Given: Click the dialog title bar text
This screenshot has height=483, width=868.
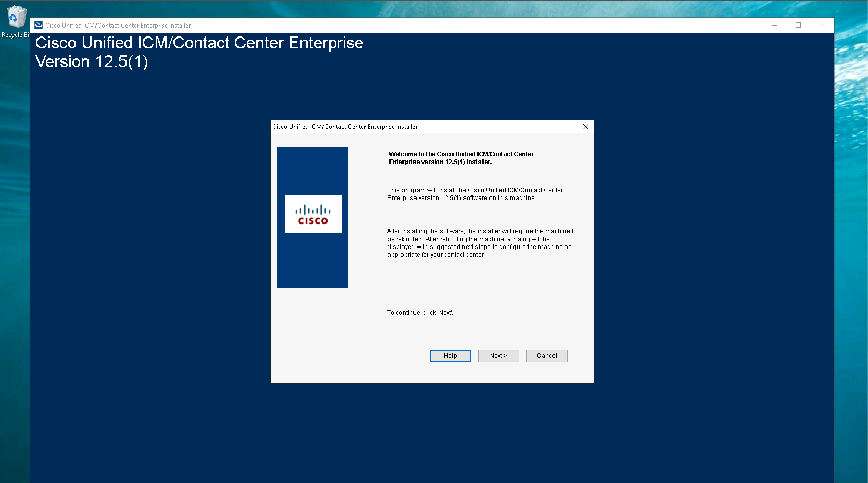Looking at the screenshot, I should coord(345,127).
